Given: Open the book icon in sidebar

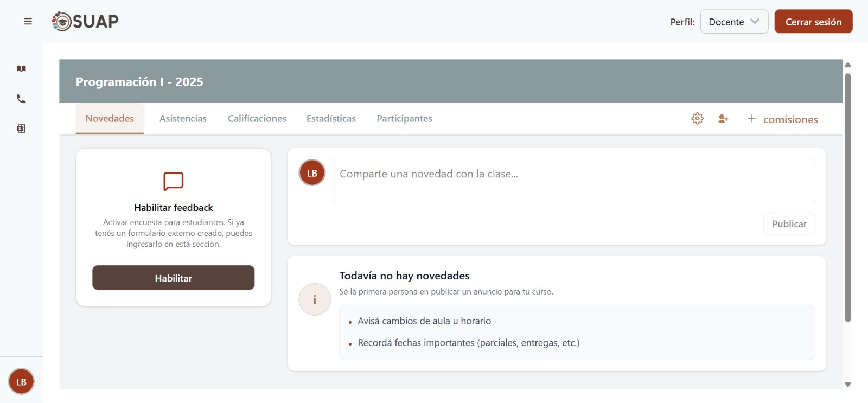Looking at the screenshot, I should [x=21, y=69].
